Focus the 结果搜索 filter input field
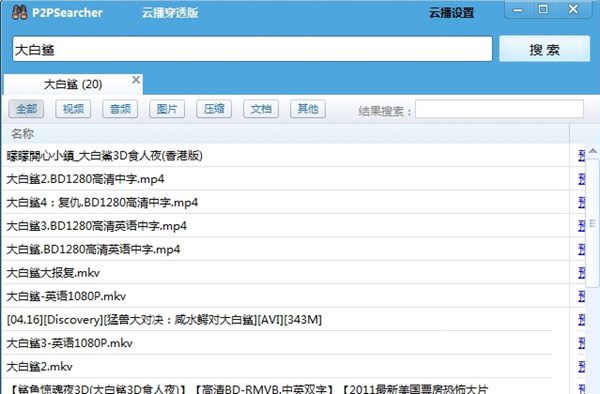The image size is (600, 394). (499, 109)
